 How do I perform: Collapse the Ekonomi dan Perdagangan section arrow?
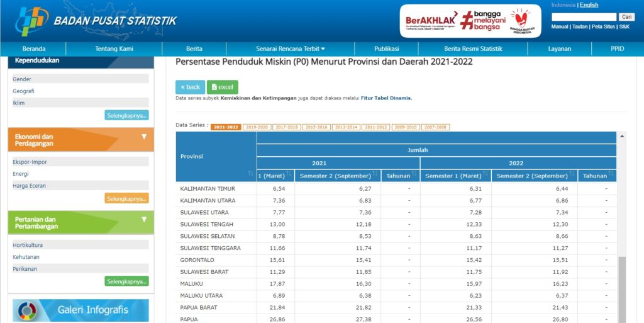(143, 136)
